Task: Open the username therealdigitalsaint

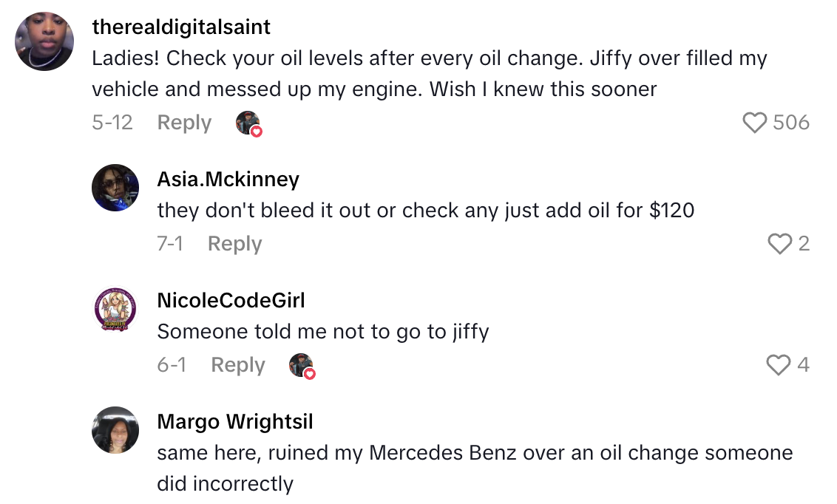Action: coord(180,27)
